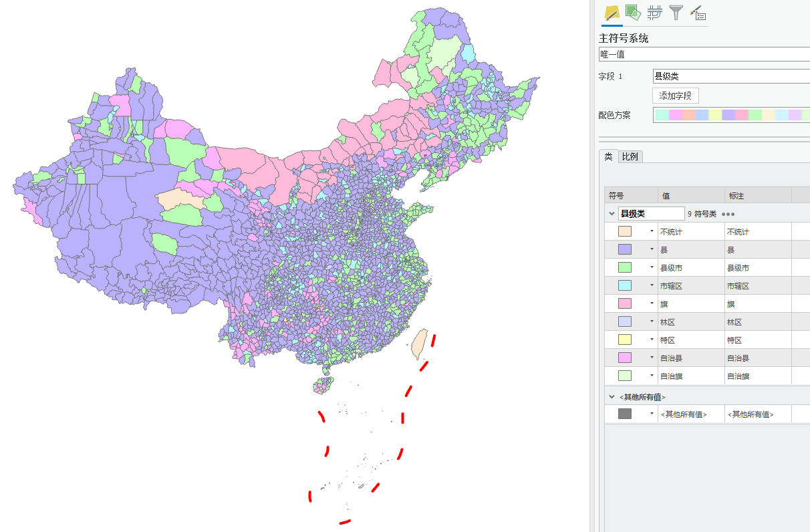Switch to the 类 tab
The height and width of the screenshot is (532, 810).
pyautogui.click(x=608, y=156)
